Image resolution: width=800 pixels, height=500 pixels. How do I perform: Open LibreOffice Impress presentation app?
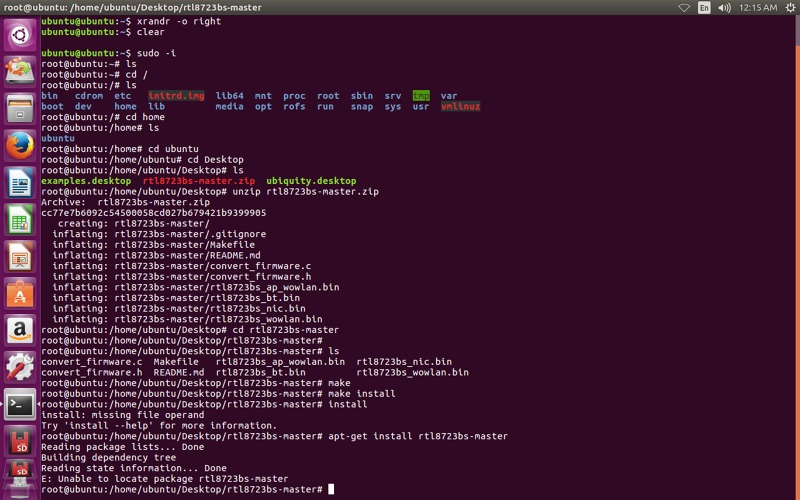coord(20,257)
